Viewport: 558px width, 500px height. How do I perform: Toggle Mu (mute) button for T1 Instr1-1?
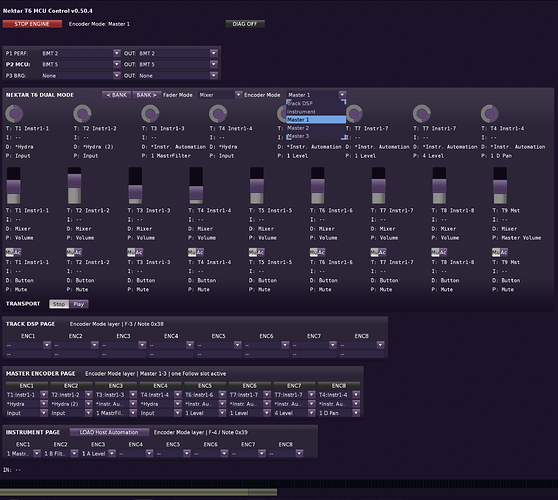[x=9, y=252]
